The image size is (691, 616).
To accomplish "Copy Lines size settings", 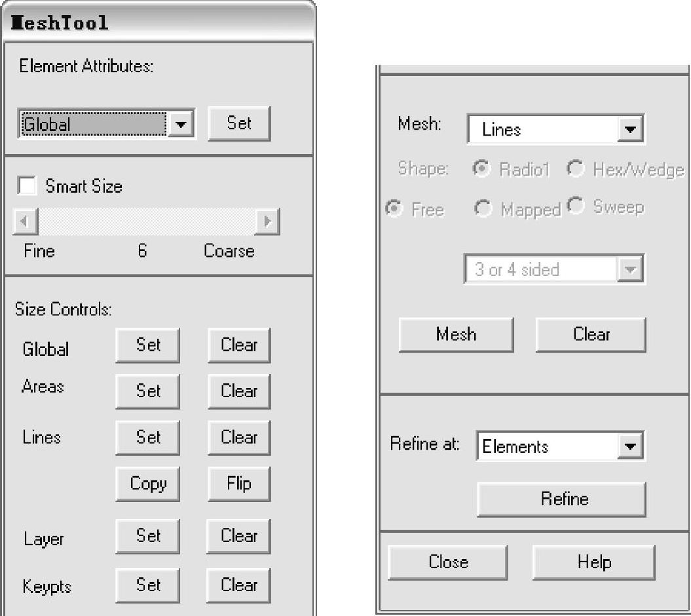I will [x=147, y=484].
